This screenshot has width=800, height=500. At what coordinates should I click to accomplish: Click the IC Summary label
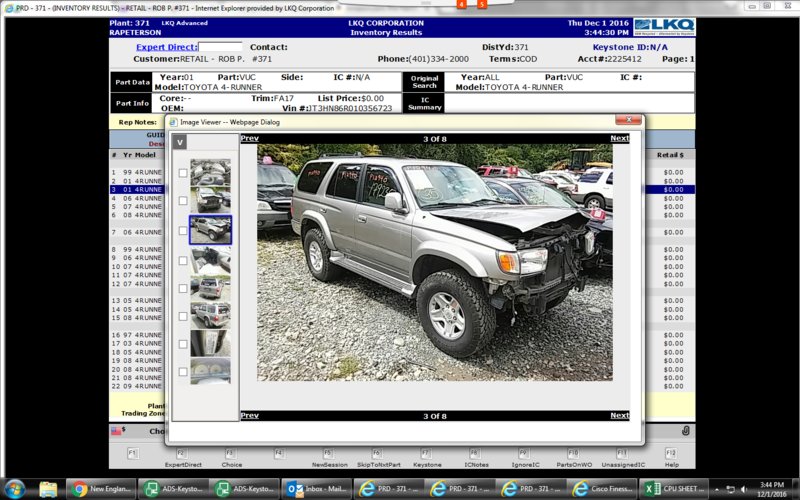click(x=424, y=104)
